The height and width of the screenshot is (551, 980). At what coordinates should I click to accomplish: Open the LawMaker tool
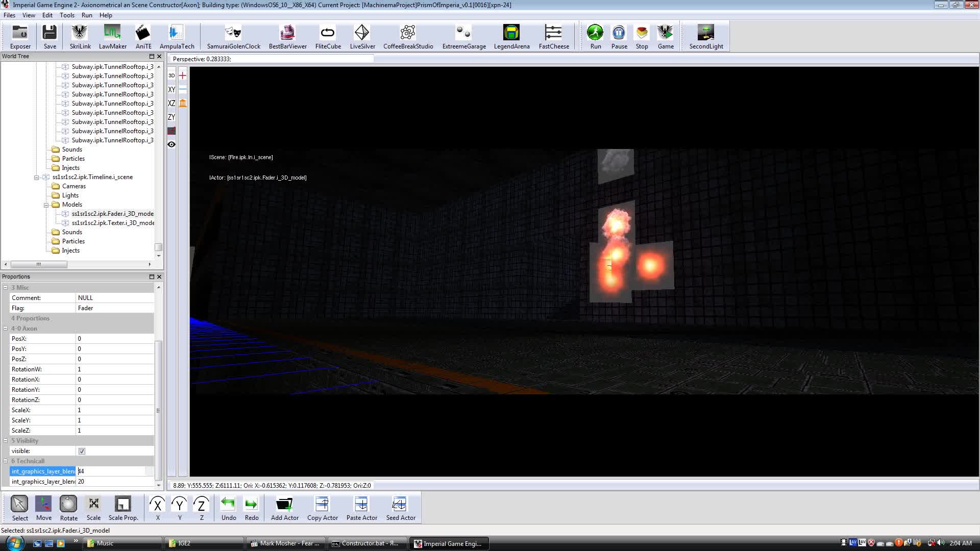112,37
